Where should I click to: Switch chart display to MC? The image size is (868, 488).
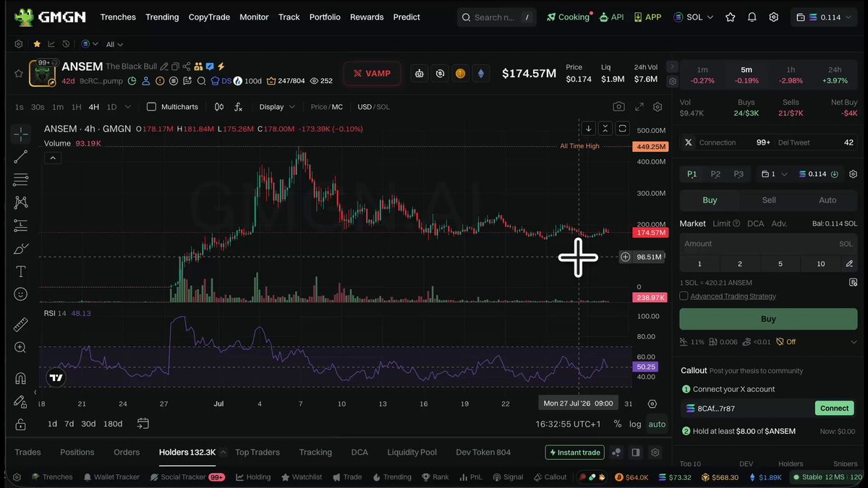(337, 107)
